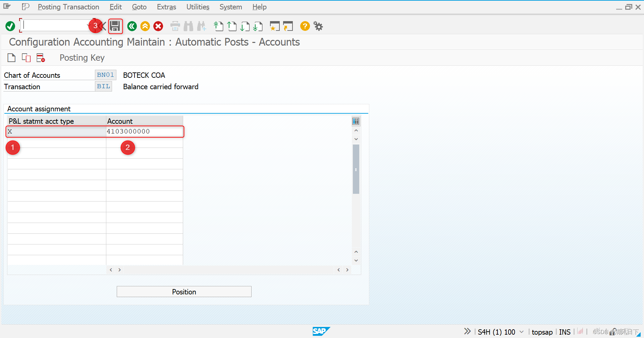Jump to Last Page icon
Image resolution: width=644 pixels, height=338 pixels.
pyautogui.click(x=258, y=26)
